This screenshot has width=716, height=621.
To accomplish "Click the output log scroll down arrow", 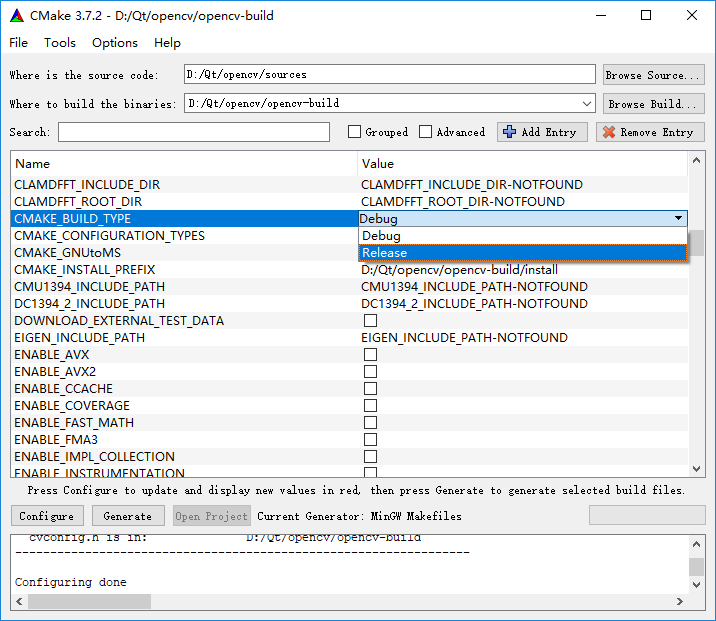I will tap(696, 584).
